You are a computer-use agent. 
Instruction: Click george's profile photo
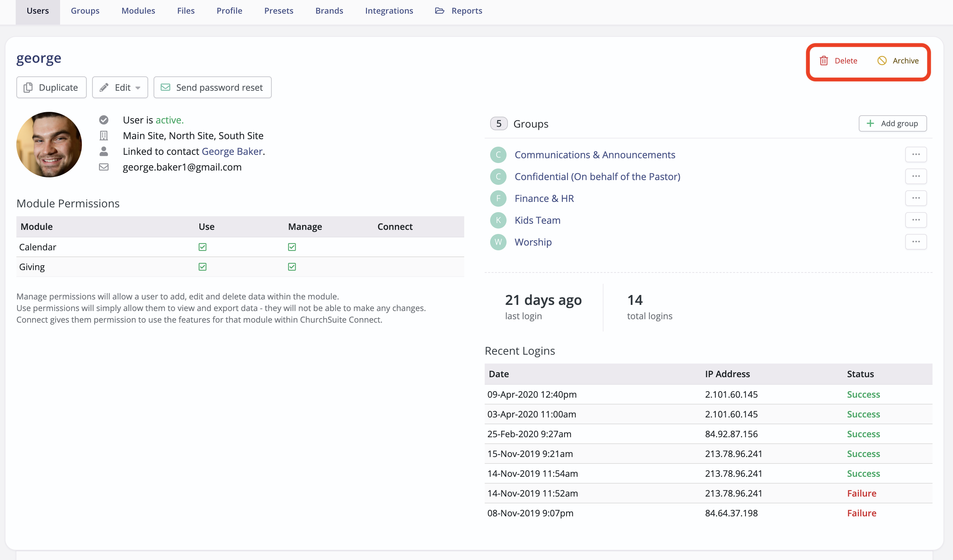(x=49, y=144)
